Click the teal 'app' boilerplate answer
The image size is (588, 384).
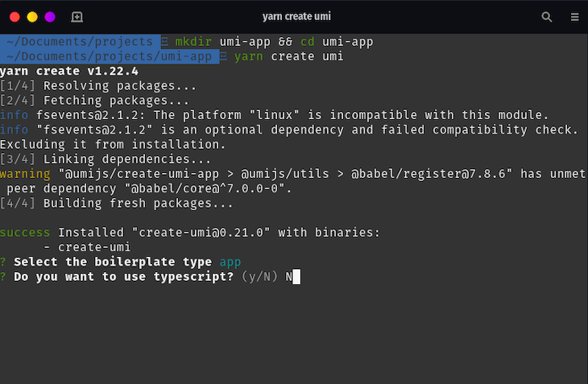click(230, 262)
